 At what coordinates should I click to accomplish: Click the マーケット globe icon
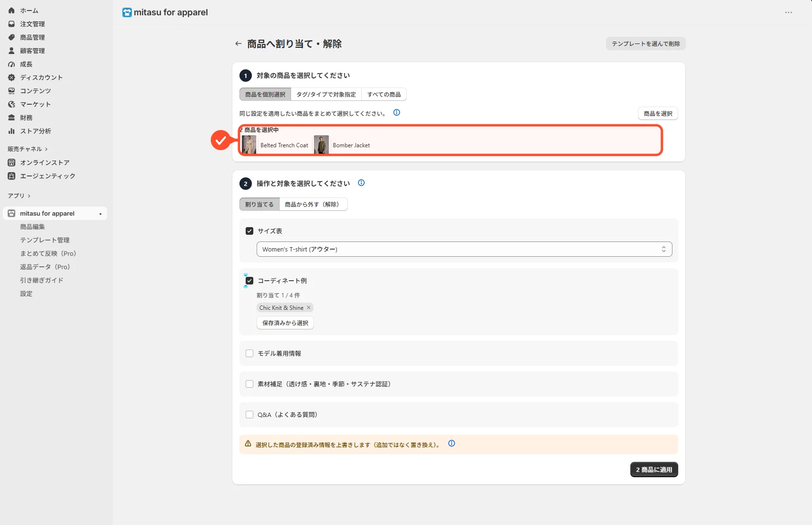click(x=11, y=104)
